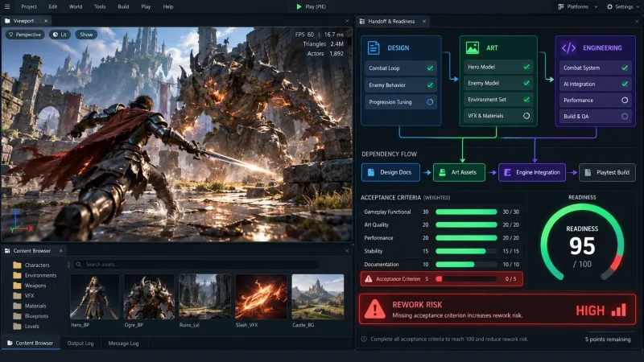Click the Engineering code brackets icon

[569, 48]
